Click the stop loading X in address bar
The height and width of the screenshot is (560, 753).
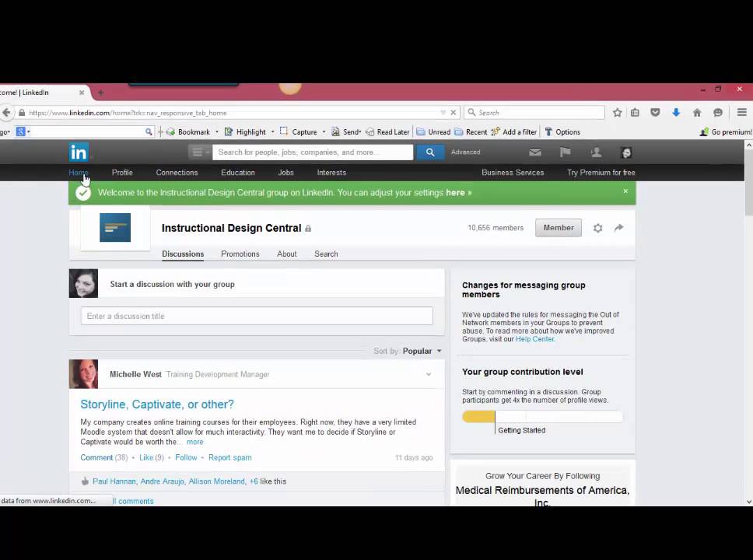[453, 112]
